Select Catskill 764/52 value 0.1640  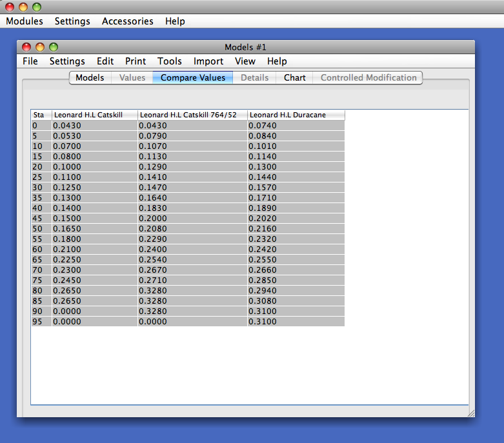pyautogui.click(x=192, y=197)
